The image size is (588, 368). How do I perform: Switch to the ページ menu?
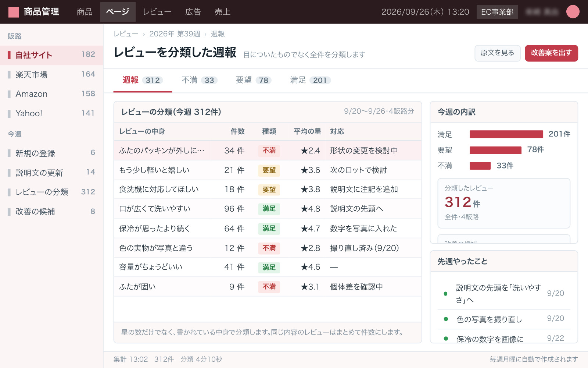click(x=118, y=12)
